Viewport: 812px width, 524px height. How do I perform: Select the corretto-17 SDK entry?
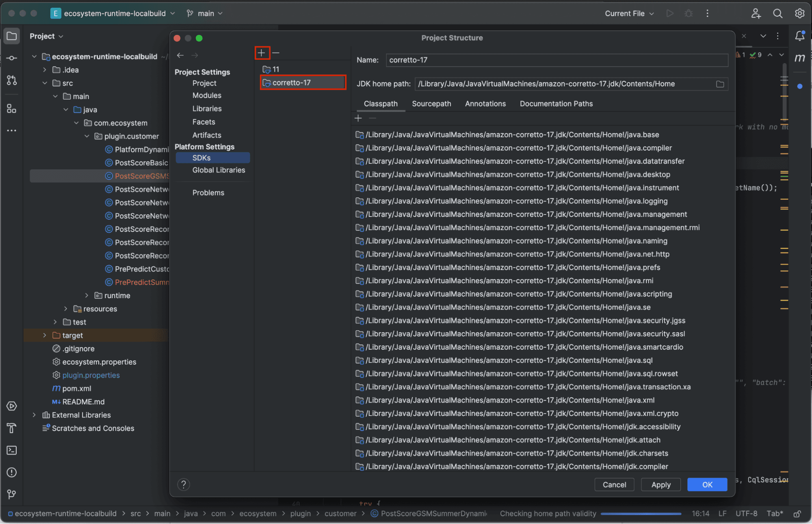pyautogui.click(x=303, y=83)
